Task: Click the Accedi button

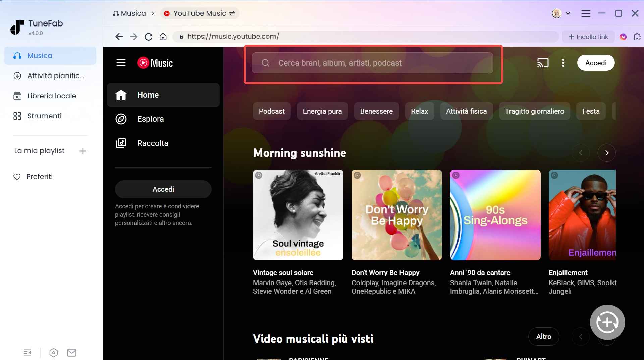Action: tap(596, 63)
